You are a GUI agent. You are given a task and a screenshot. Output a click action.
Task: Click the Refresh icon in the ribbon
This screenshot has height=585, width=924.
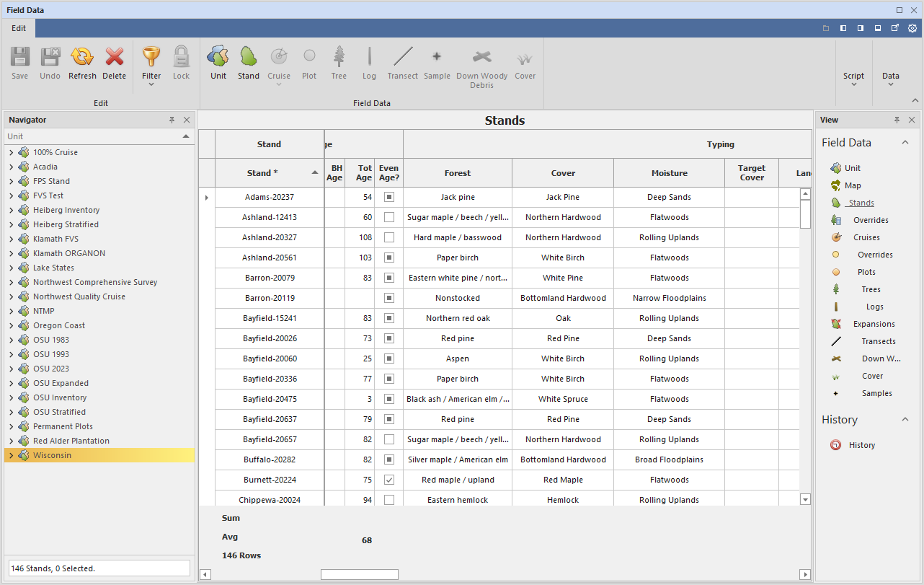click(x=82, y=57)
